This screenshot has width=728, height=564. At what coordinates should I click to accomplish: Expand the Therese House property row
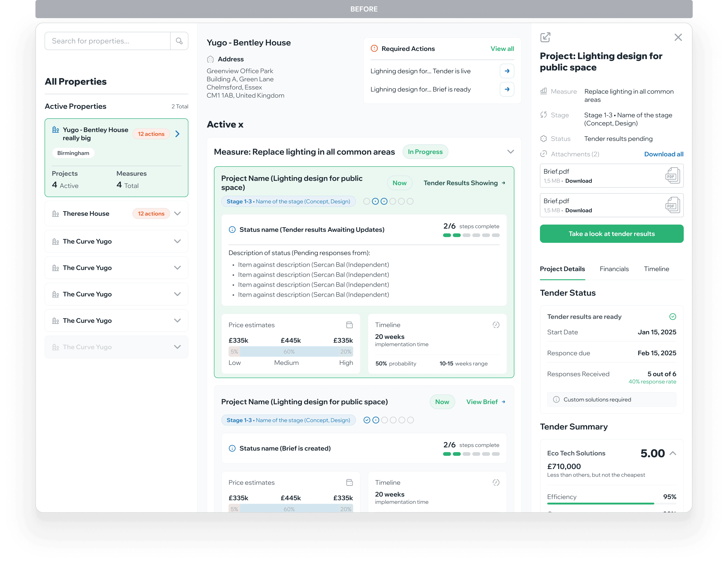177,214
